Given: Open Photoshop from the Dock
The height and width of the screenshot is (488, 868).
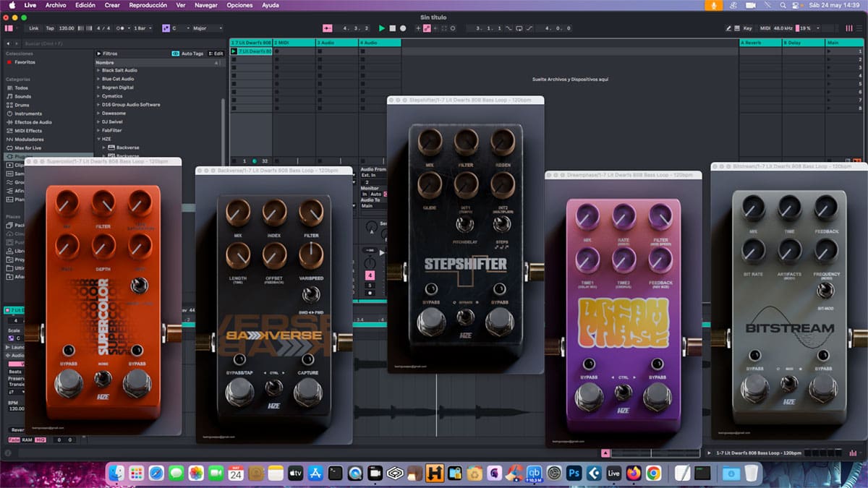Looking at the screenshot, I should [x=574, y=473].
